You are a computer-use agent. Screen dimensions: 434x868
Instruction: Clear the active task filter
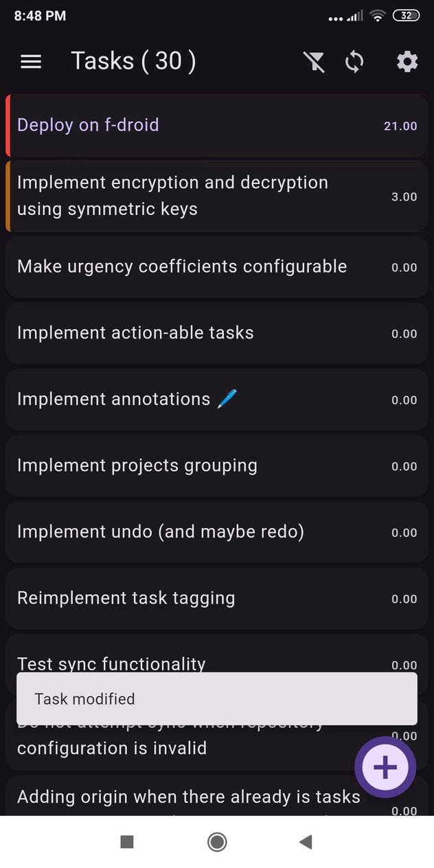[315, 62]
